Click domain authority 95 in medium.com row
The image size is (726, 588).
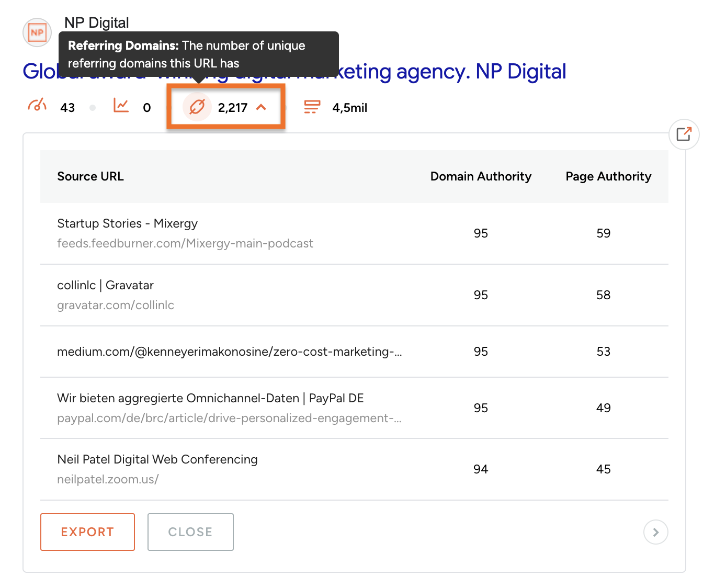pos(481,352)
